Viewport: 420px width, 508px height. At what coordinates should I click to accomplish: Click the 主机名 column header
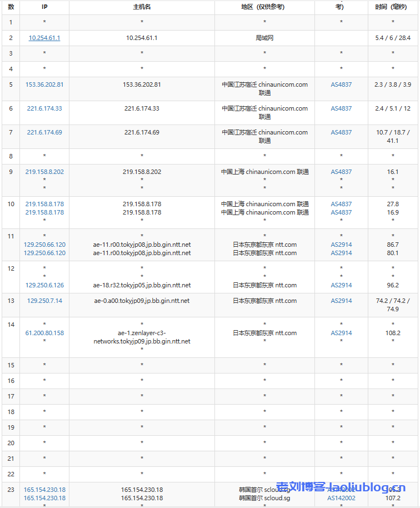(142, 7)
